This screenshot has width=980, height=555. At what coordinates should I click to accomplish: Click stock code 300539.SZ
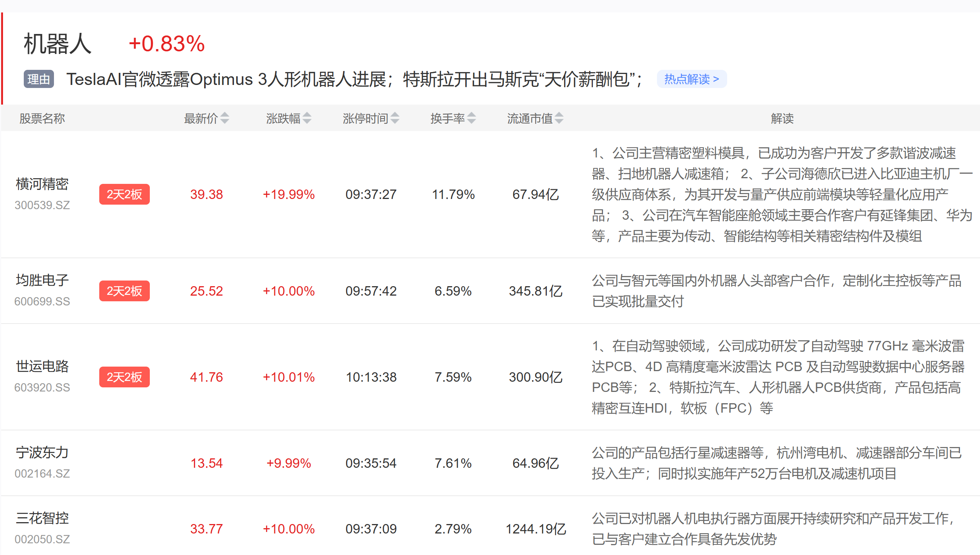click(x=42, y=205)
